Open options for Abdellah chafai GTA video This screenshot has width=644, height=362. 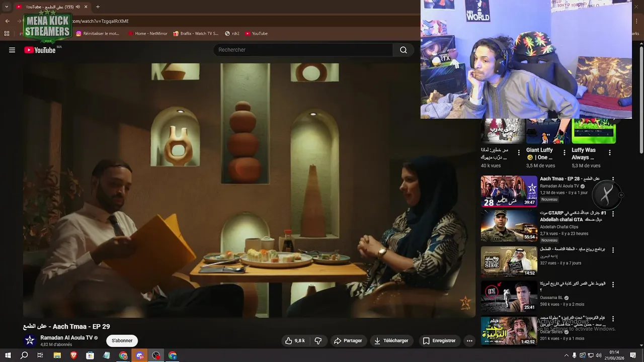[613, 214]
